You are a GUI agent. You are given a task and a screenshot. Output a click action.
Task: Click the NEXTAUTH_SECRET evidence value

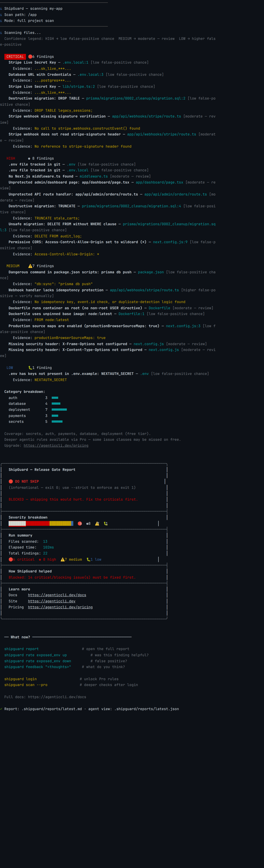pos(51,380)
